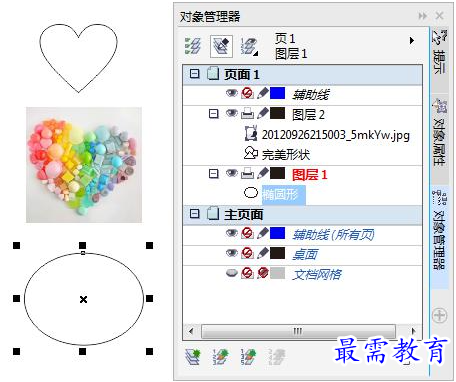Open the Layer Manager View icon dropdown
The width and height of the screenshot is (456, 382).
(x=249, y=46)
